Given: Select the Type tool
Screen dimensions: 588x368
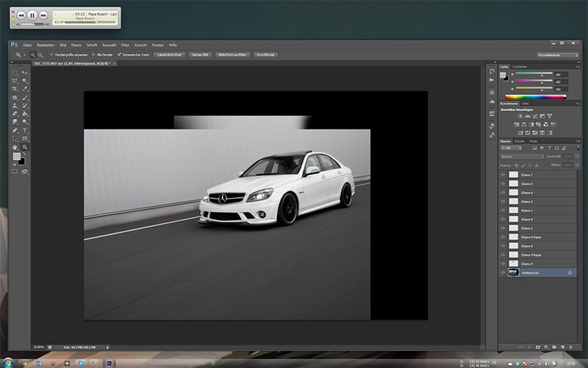Looking at the screenshot, I should [x=25, y=130].
